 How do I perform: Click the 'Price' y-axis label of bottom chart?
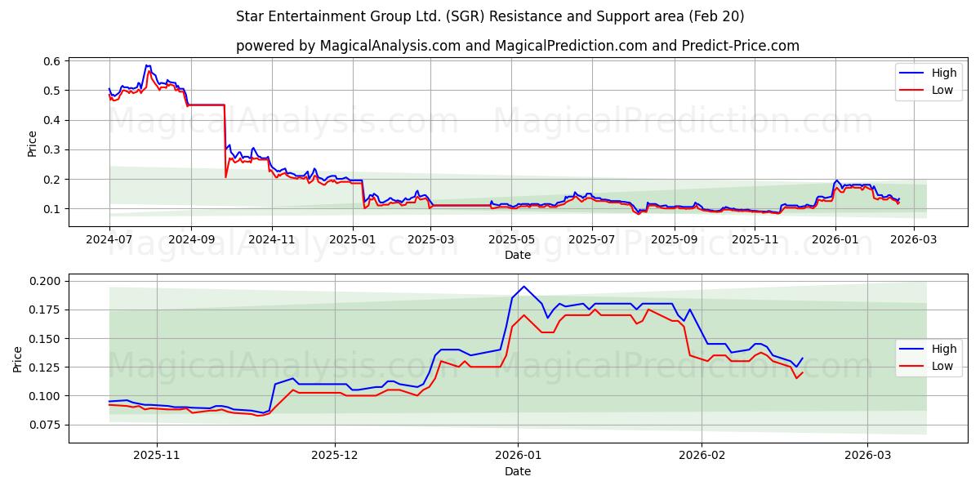tap(17, 359)
